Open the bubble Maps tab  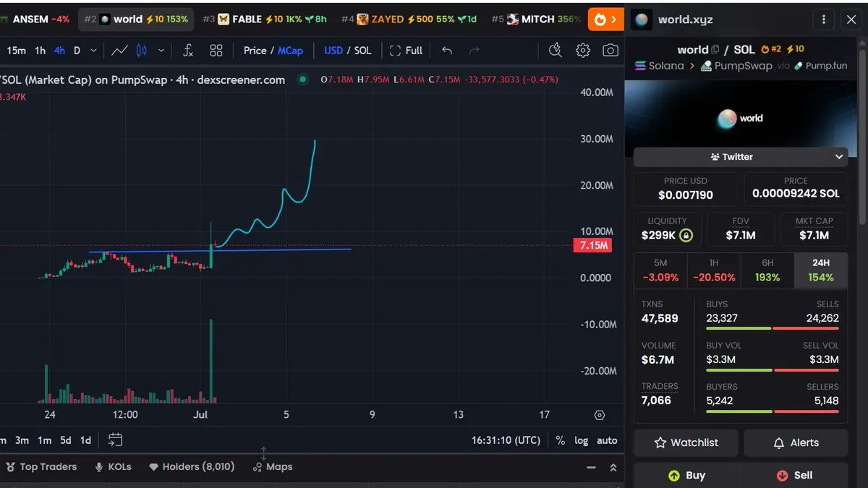(272, 467)
